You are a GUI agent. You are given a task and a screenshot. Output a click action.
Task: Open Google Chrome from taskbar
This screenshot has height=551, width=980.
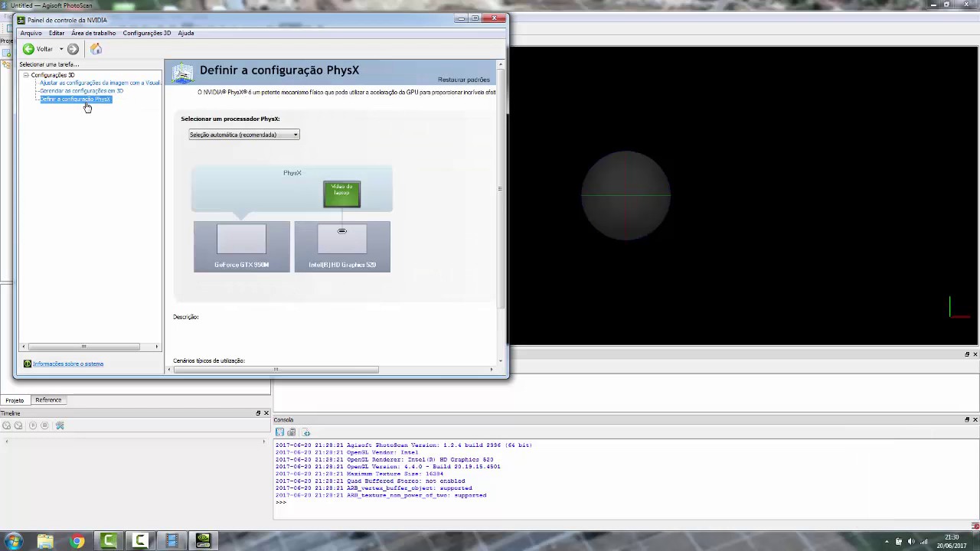pos(77,542)
